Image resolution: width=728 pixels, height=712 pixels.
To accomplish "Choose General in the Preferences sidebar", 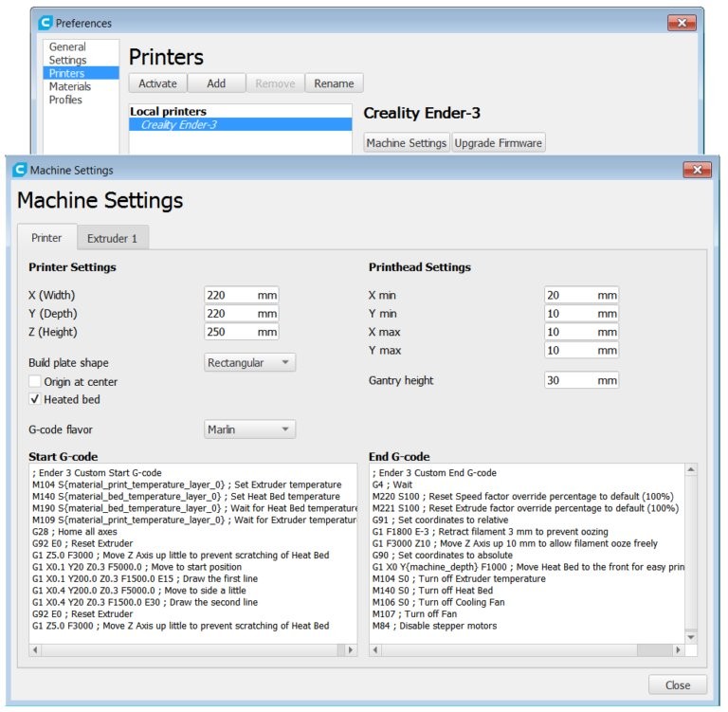I will click(67, 46).
